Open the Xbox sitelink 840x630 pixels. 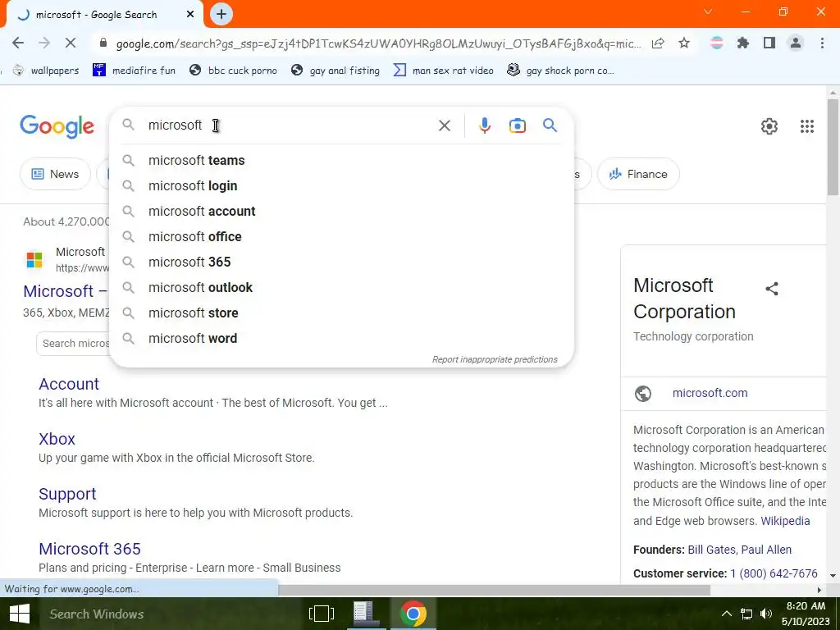(x=57, y=440)
